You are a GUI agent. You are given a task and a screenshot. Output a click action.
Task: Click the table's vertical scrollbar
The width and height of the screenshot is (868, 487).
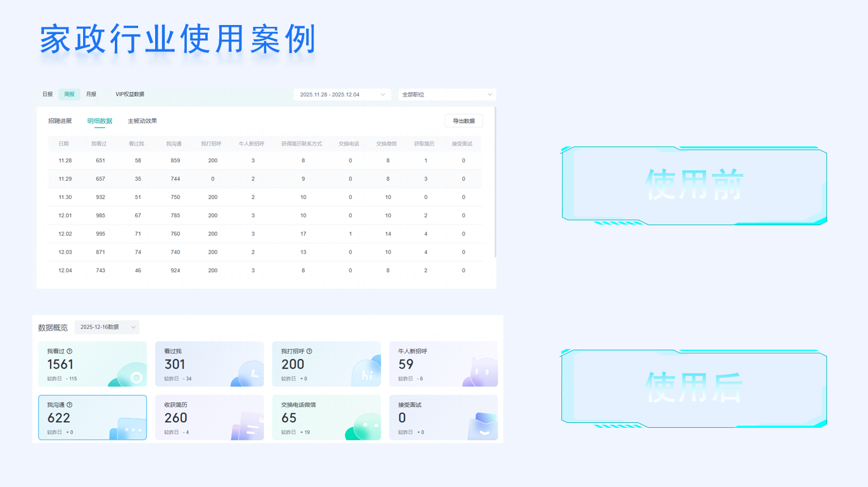point(495,182)
